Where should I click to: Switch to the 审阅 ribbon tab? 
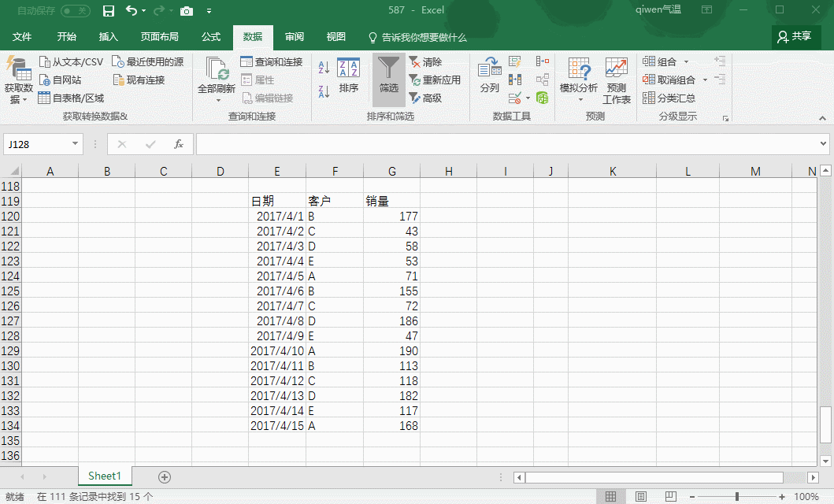[294, 37]
